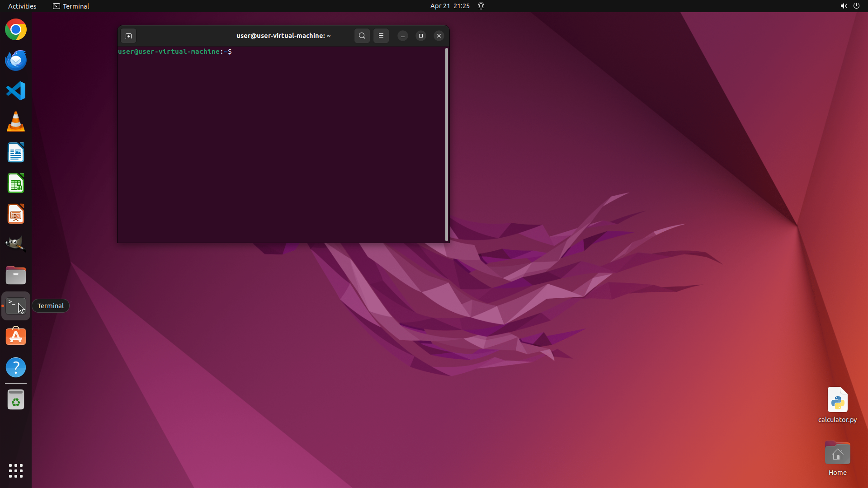Launch Google Chrome from the dock
Image resolution: width=868 pixels, height=488 pixels.
[x=16, y=30]
